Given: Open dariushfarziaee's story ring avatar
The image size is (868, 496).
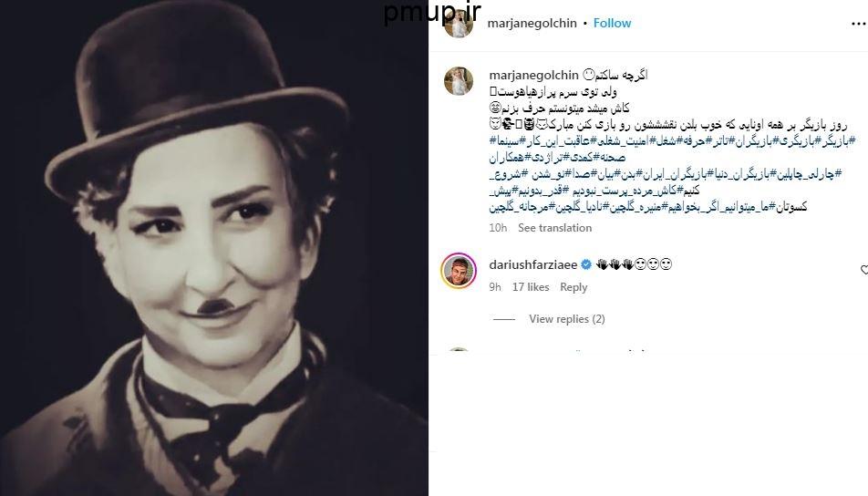Looking at the screenshot, I should point(459,271).
